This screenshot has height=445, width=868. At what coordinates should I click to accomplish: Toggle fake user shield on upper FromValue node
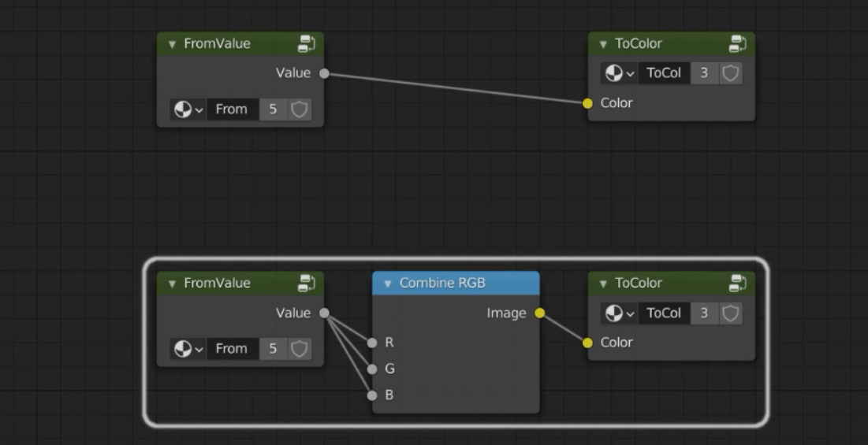300,109
